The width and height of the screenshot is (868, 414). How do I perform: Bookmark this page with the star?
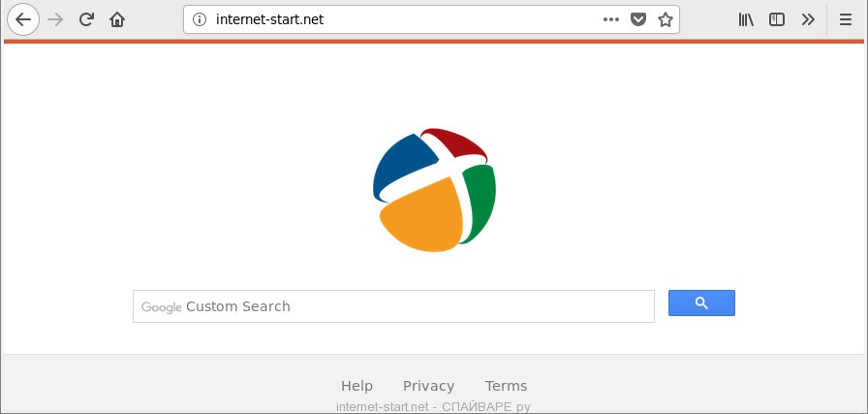pos(666,19)
